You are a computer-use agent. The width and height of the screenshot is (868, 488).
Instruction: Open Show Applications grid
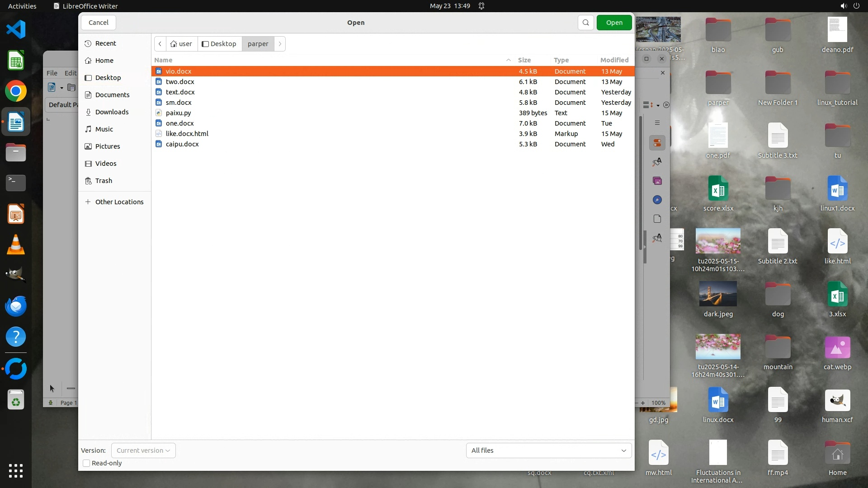pos(16,471)
